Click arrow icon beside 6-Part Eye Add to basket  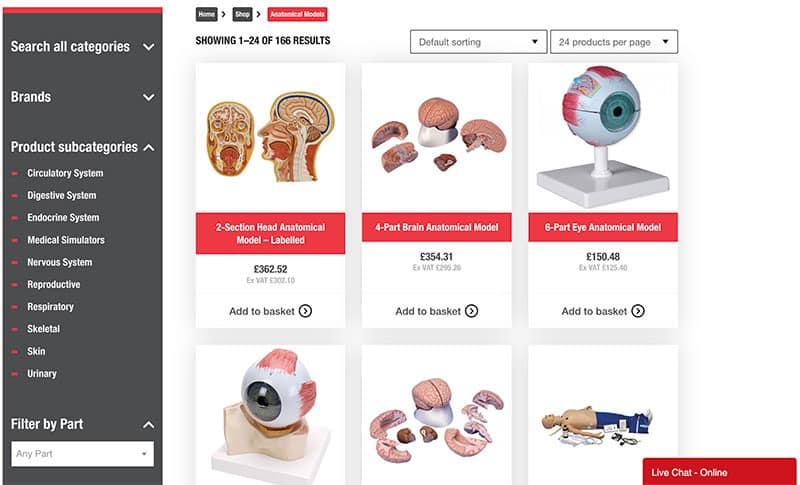click(x=638, y=311)
